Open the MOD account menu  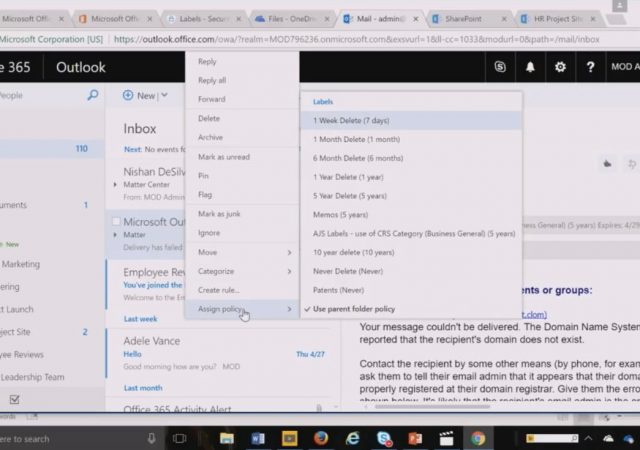click(x=624, y=67)
